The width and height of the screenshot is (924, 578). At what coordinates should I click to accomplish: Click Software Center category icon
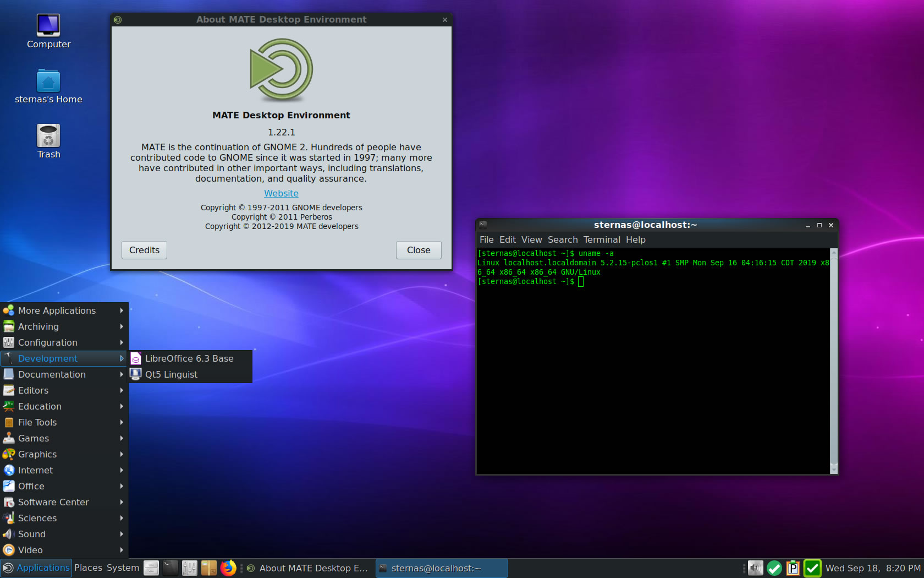pos(9,502)
